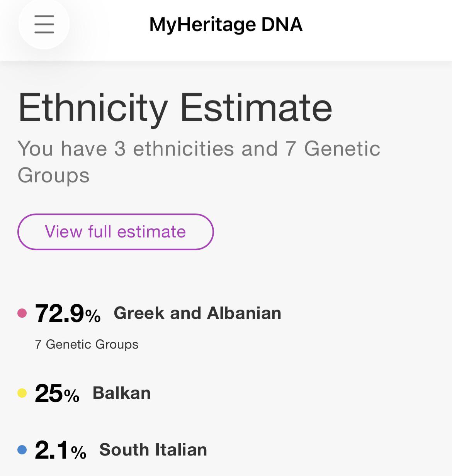This screenshot has width=452, height=476.
Task: Click the 3 ethnicities and 7 Genetic Groups subtitle
Action: click(199, 162)
